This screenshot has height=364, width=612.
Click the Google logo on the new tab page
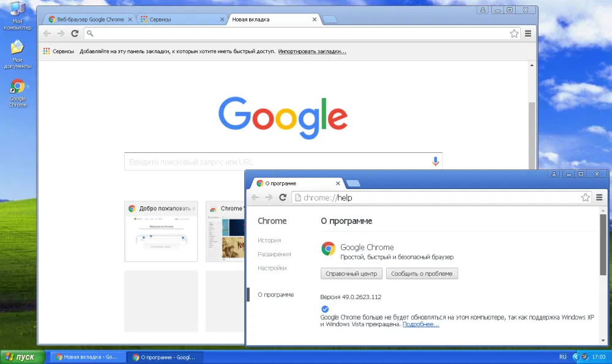coord(283,118)
